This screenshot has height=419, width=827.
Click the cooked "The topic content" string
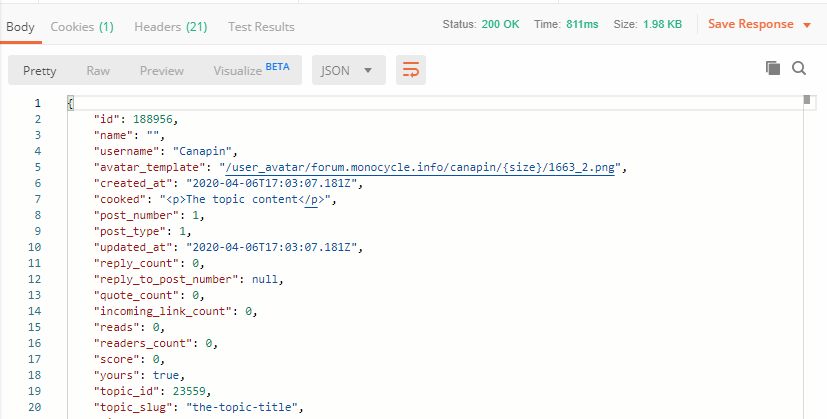245,199
